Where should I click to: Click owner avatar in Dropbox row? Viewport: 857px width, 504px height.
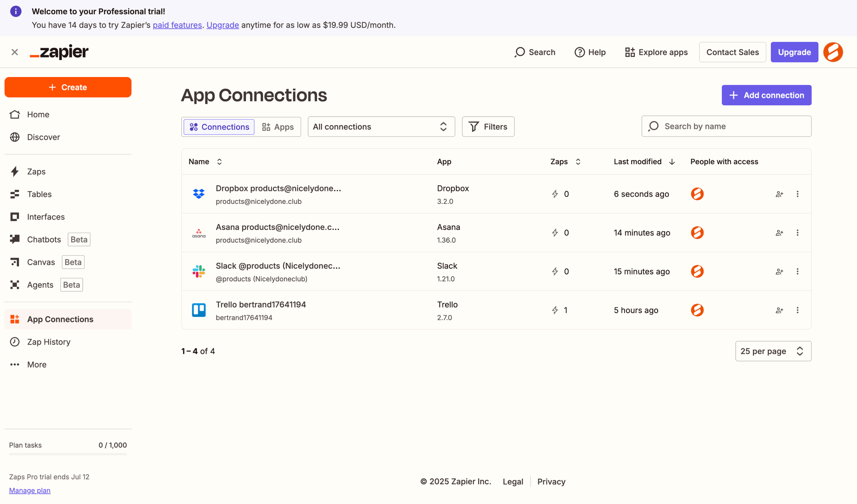697,194
